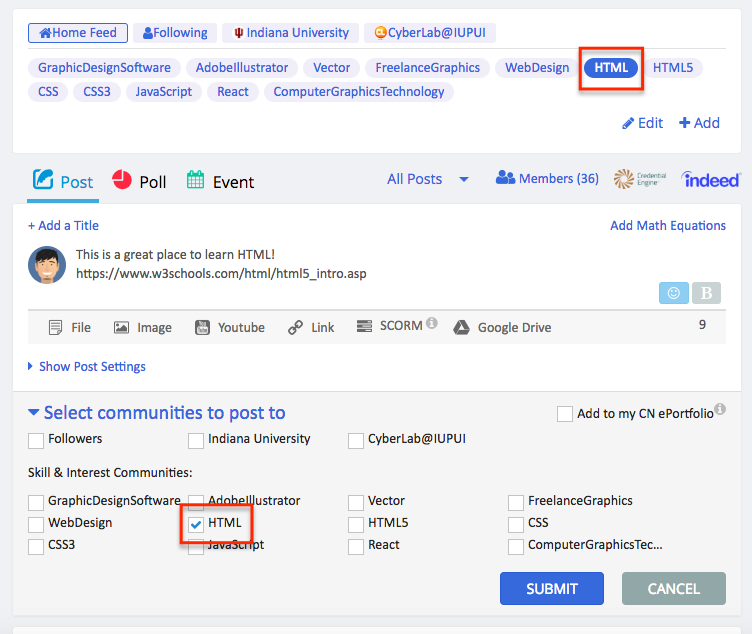Open the Home Feed tab
This screenshot has height=634, width=752.
point(78,33)
